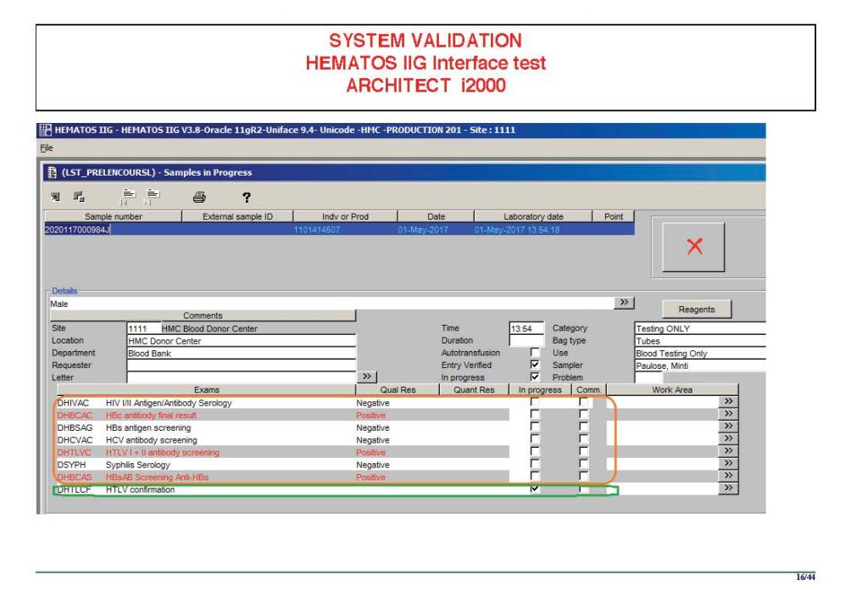Uncheck the Entry Verified checkbox
The height and width of the screenshot is (614, 868).
click(534, 365)
